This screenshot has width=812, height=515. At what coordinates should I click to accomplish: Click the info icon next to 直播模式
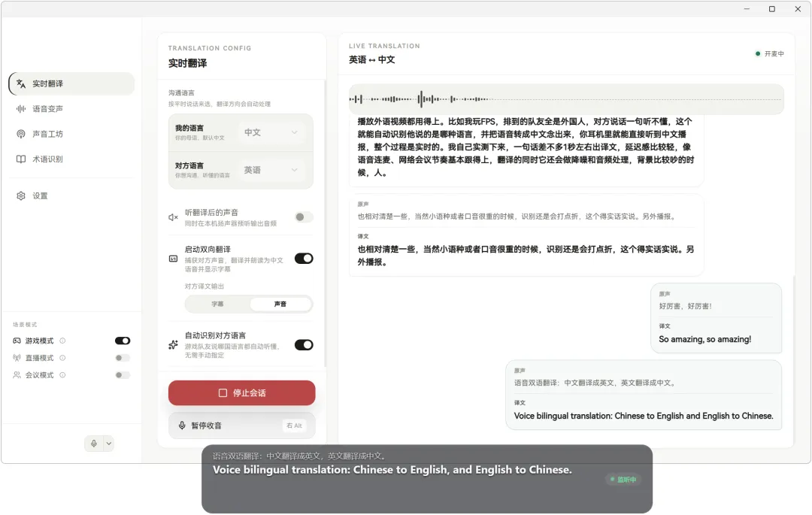pyautogui.click(x=62, y=358)
